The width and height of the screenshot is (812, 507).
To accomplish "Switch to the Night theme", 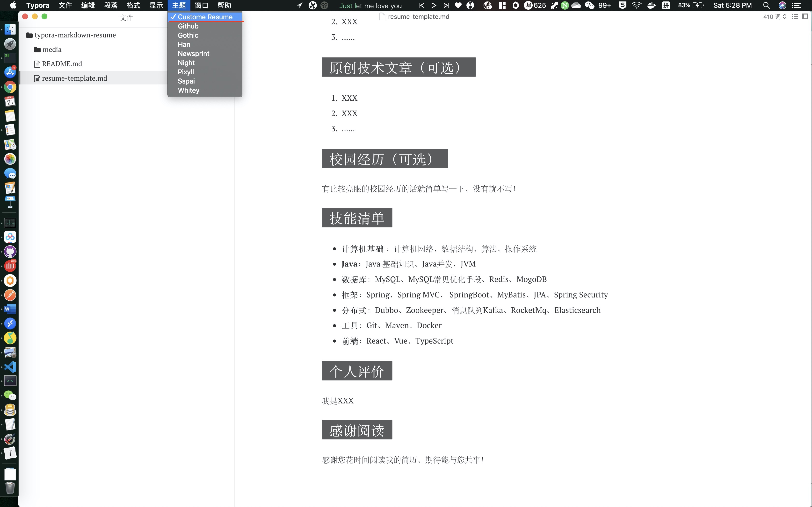I will (186, 63).
